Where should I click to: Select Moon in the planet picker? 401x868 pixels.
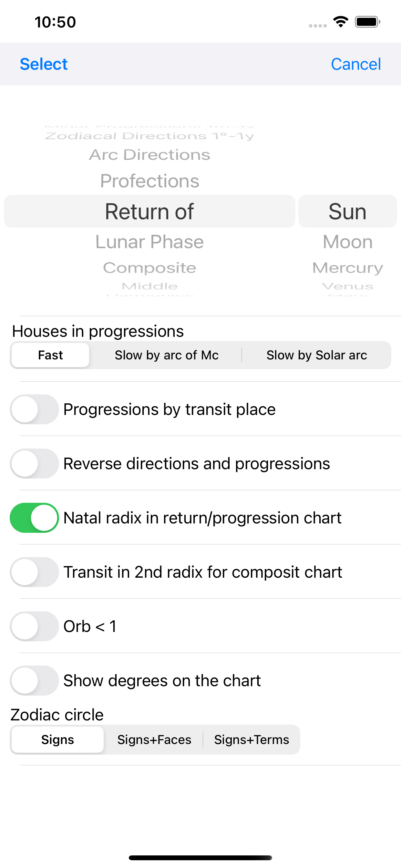(x=348, y=242)
